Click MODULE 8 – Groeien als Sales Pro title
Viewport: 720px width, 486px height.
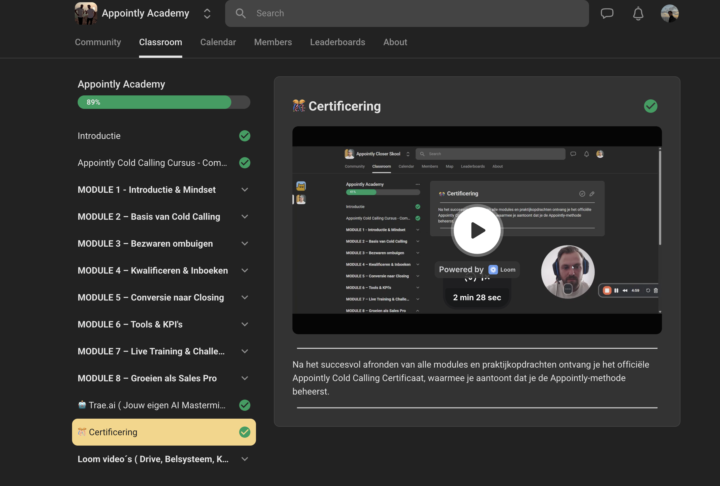(x=147, y=378)
